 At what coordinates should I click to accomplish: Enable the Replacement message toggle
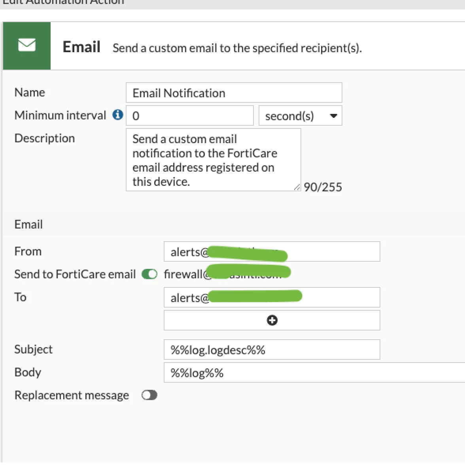coord(149,395)
